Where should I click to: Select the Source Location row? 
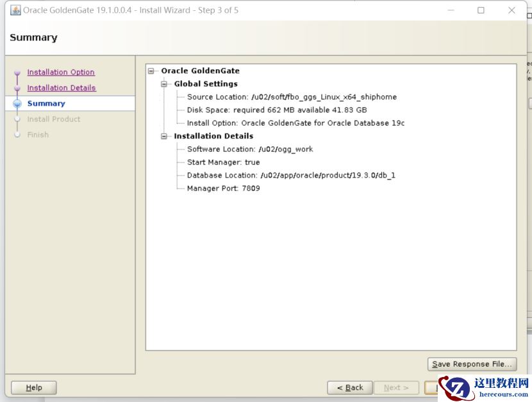tap(292, 97)
